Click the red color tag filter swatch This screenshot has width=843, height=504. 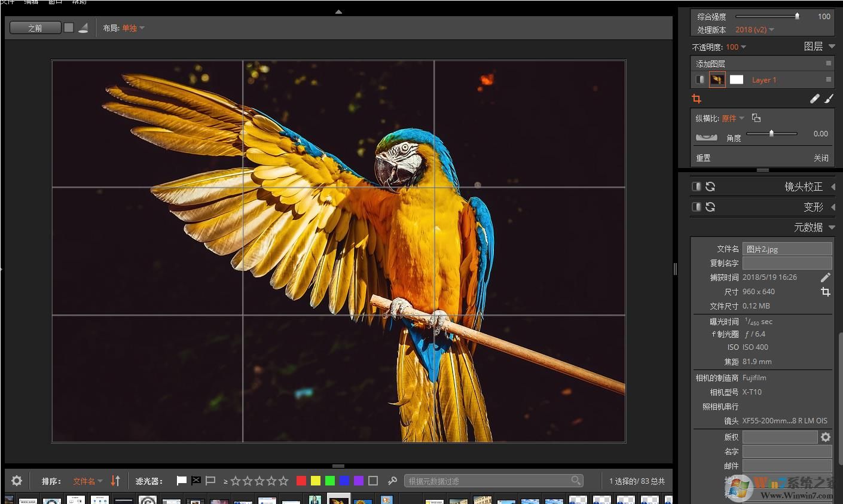301,480
